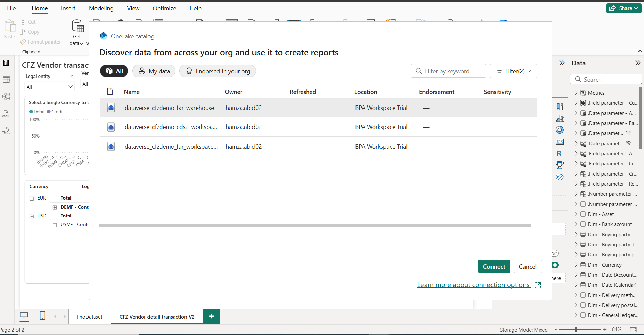Switch to mobile layout icon
This screenshot has width=644, height=335.
coord(42,316)
